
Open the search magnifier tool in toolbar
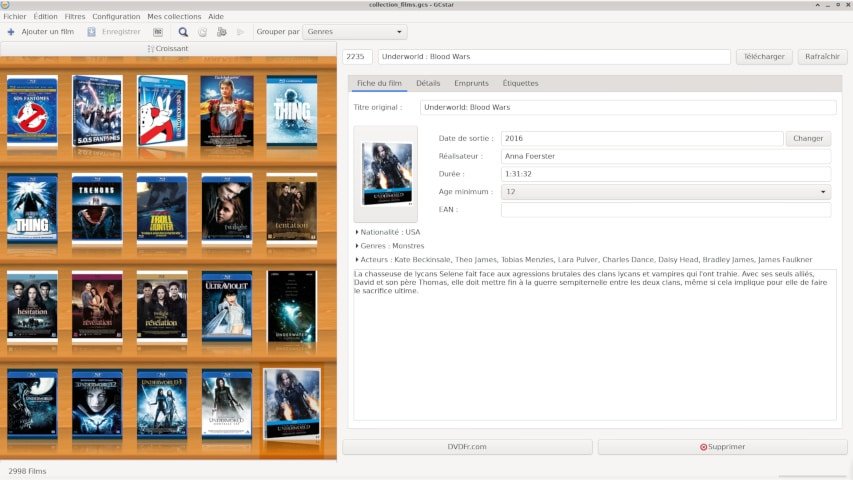pyautogui.click(x=183, y=32)
